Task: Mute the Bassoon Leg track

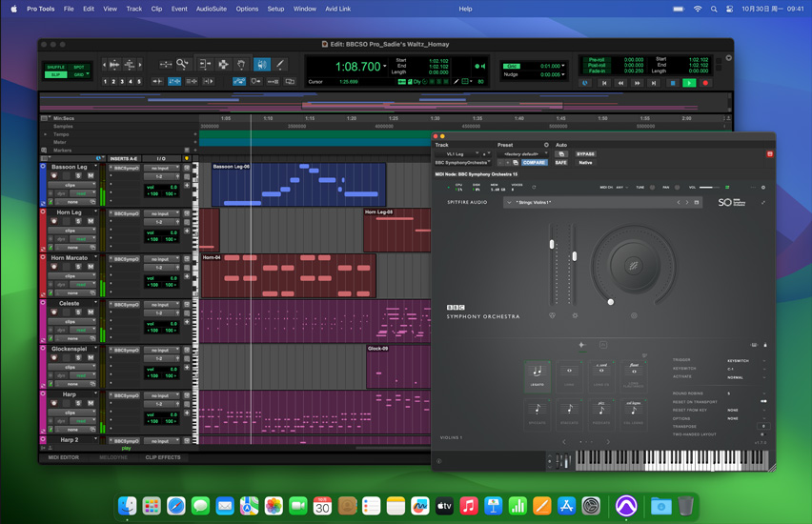Action: coord(91,175)
